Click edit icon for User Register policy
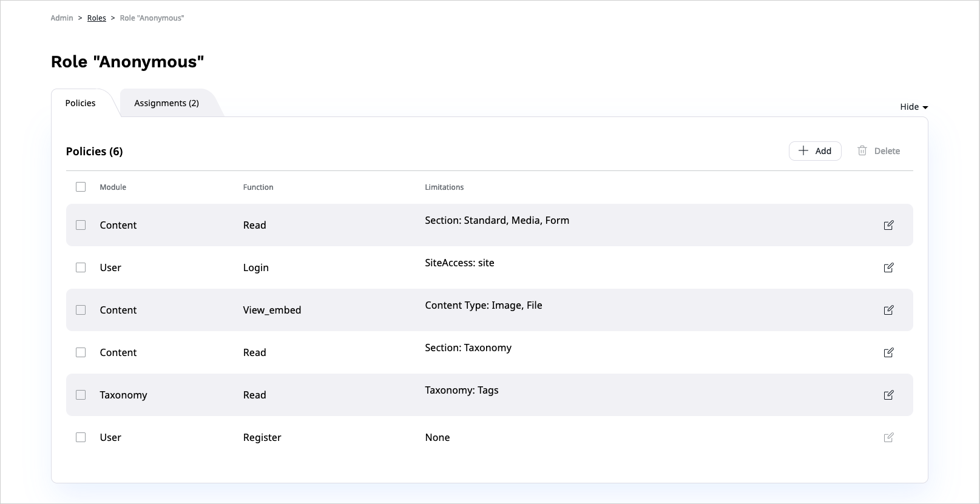This screenshot has width=980, height=504. (x=888, y=437)
